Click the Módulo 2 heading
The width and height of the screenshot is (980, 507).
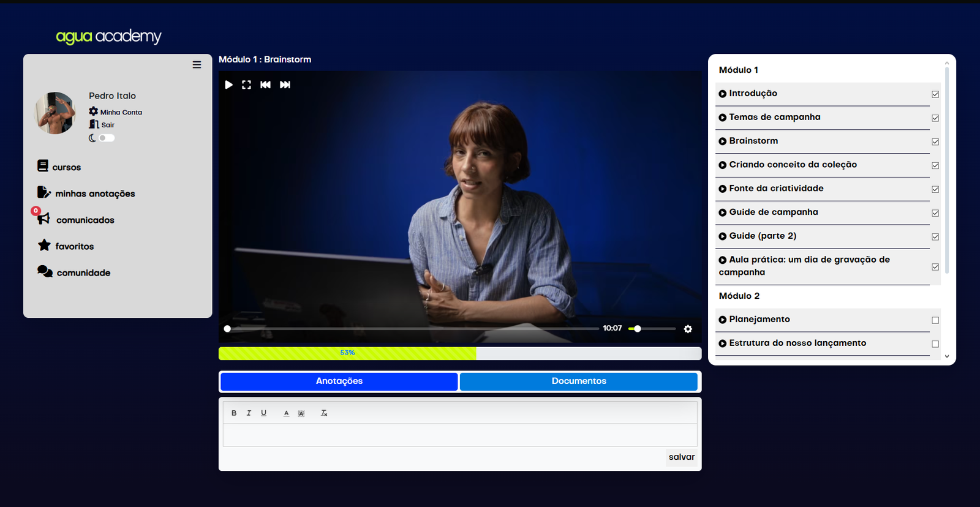click(739, 296)
